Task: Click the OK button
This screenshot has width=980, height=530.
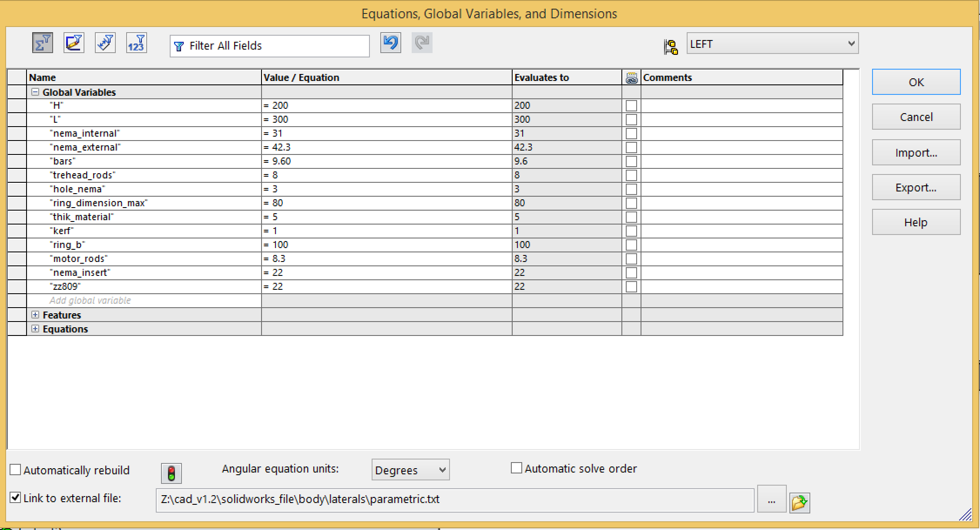Action: 916,82
